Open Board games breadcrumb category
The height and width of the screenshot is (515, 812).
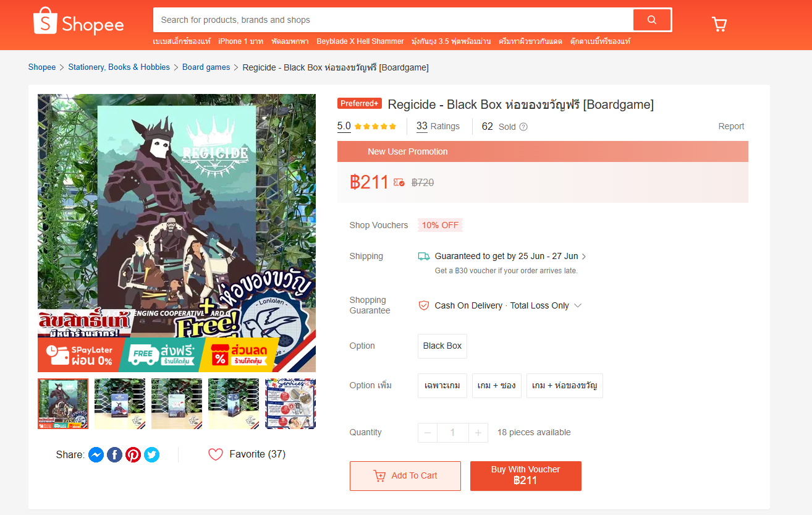click(206, 67)
